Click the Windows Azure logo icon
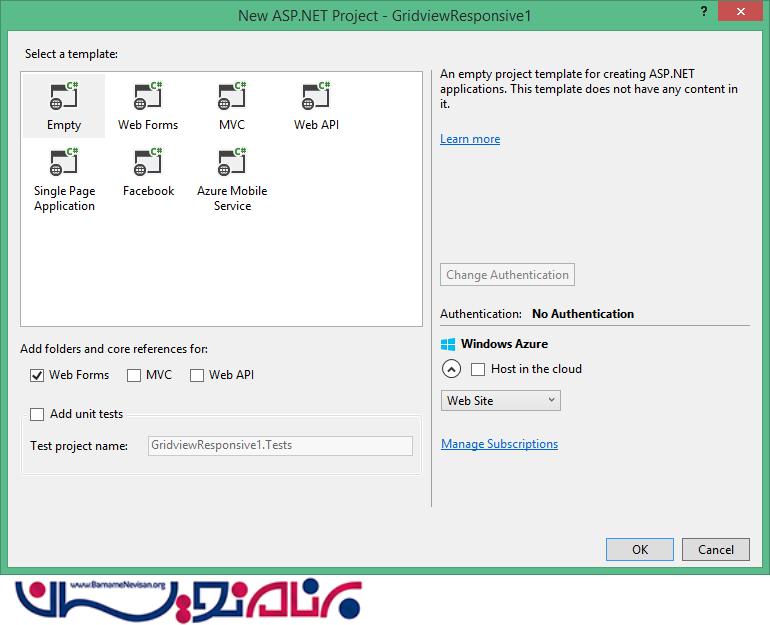The image size is (770, 625). click(448, 344)
